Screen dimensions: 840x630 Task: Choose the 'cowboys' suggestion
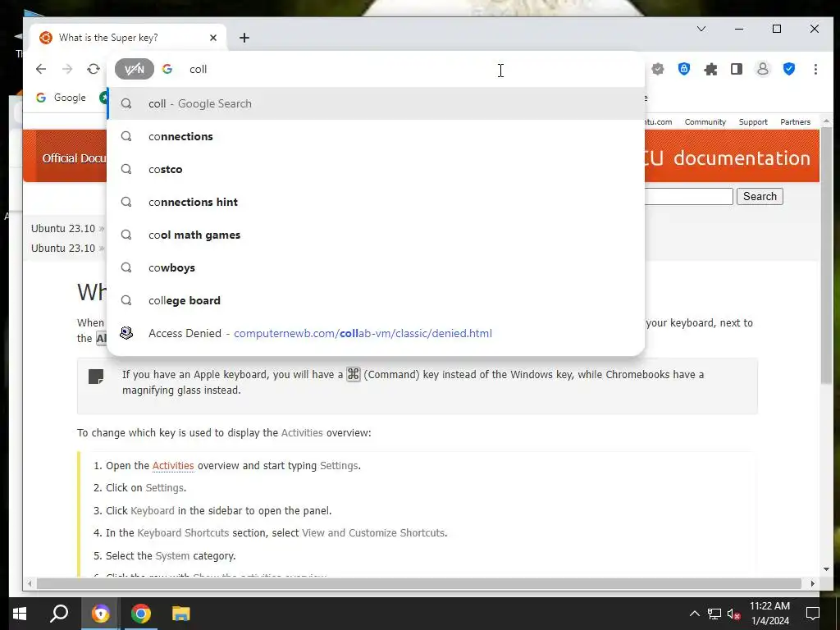point(376,267)
